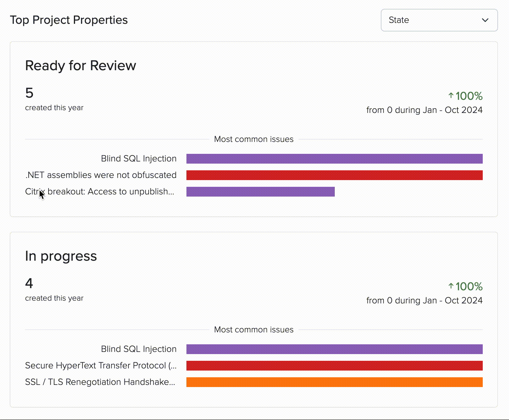Select the Blind SQL Injection bar under In progress

(x=334, y=349)
